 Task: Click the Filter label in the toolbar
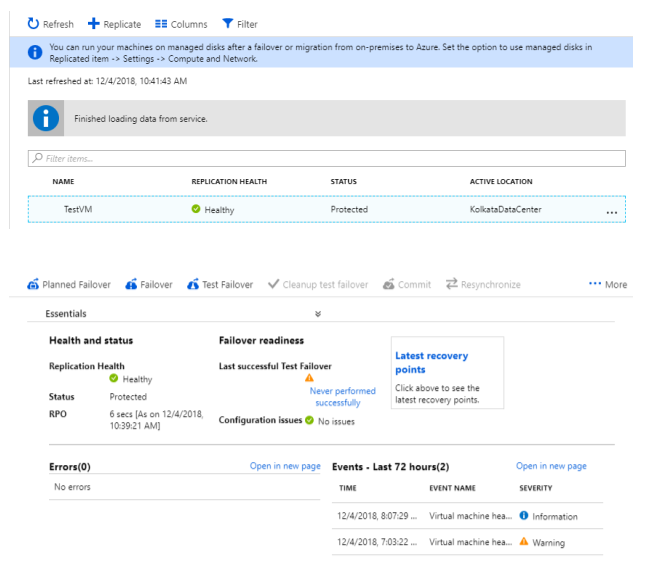click(247, 24)
